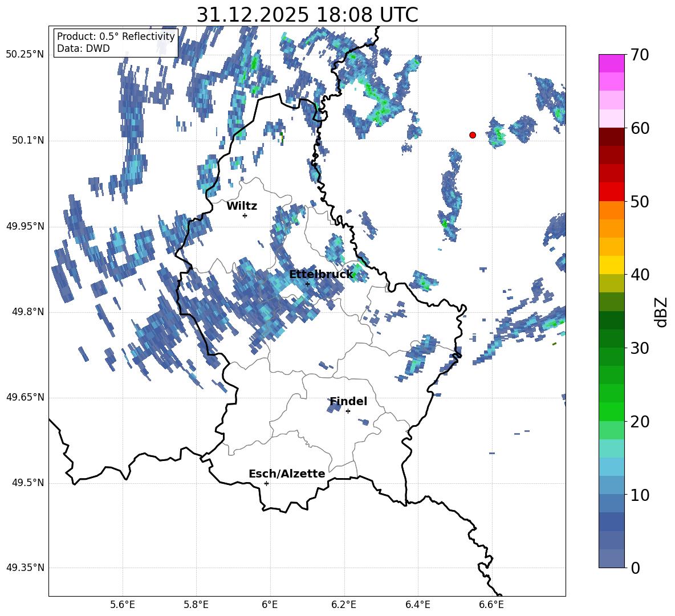This screenshot has width=675, height=616.
Task: Click the 20 value on the colorbar
Action: click(x=640, y=422)
